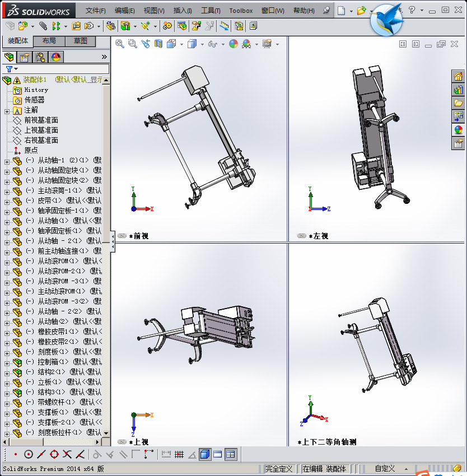This screenshot has width=467, height=476.
Task: Toggle the four-viewport layout button
Action: 231,454
